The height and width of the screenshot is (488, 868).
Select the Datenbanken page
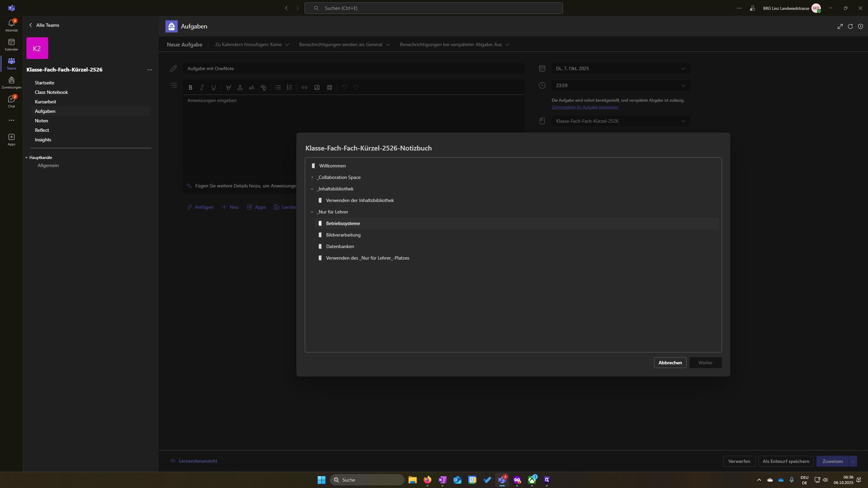pyautogui.click(x=340, y=246)
